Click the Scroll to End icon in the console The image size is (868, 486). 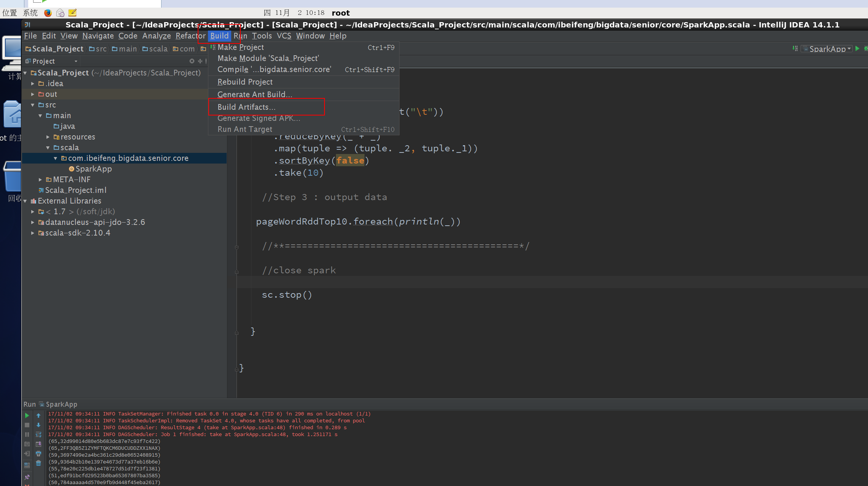click(38, 444)
